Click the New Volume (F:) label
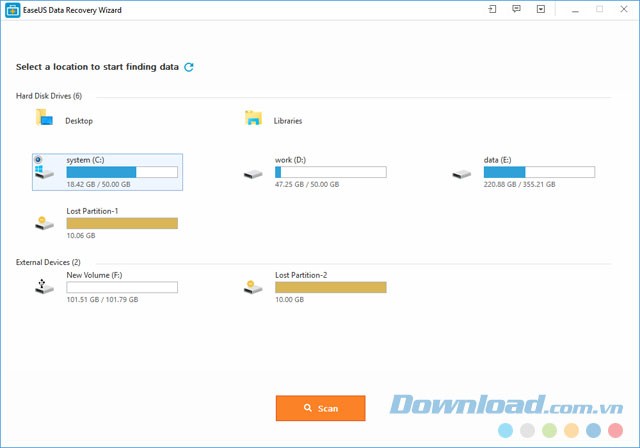Viewport: 640px width, 448px height. coord(92,275)
